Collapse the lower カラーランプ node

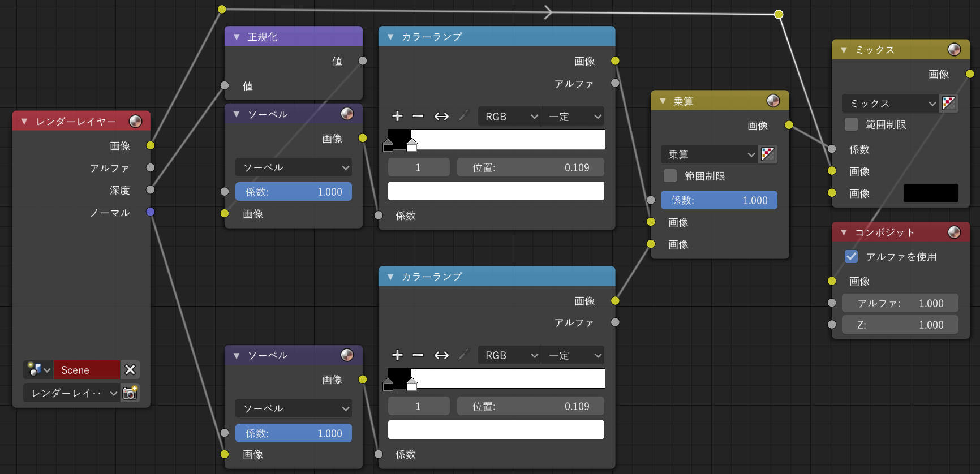tap(390, 277)
